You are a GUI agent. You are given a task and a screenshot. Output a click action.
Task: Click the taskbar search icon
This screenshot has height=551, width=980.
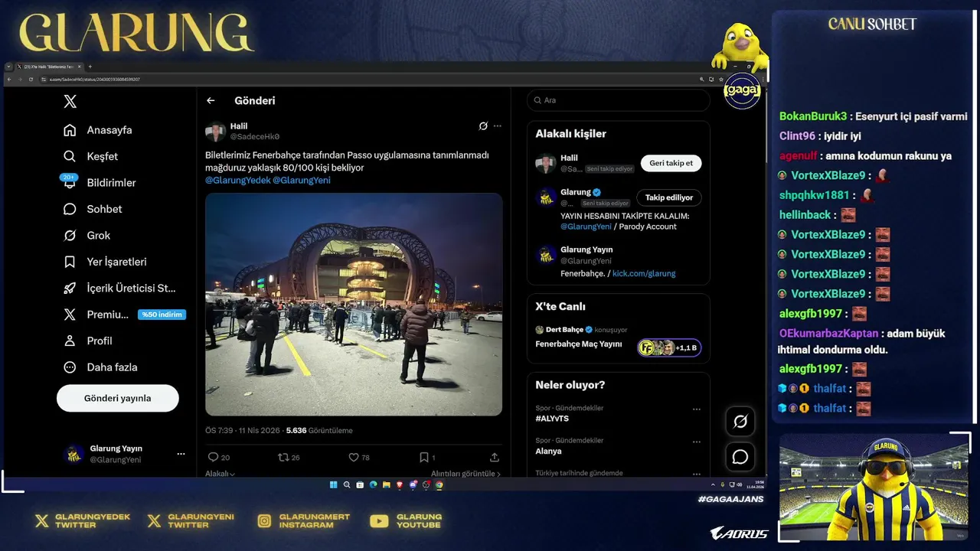pos(347,484)
